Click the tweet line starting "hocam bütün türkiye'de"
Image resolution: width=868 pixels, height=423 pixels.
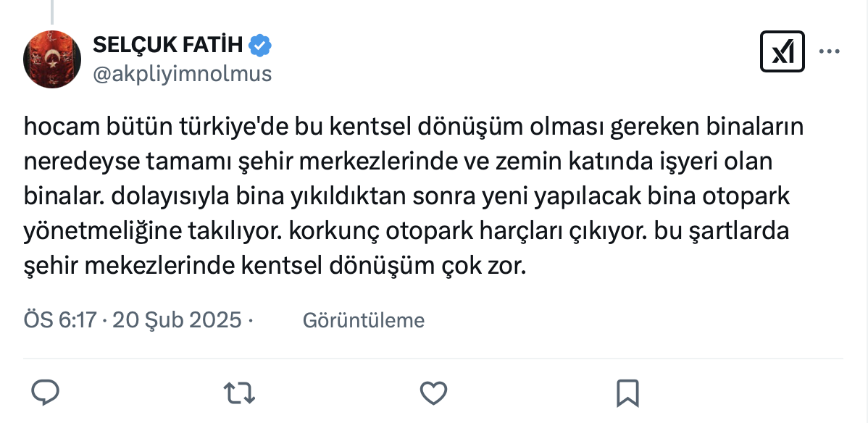tap(414, 127)
